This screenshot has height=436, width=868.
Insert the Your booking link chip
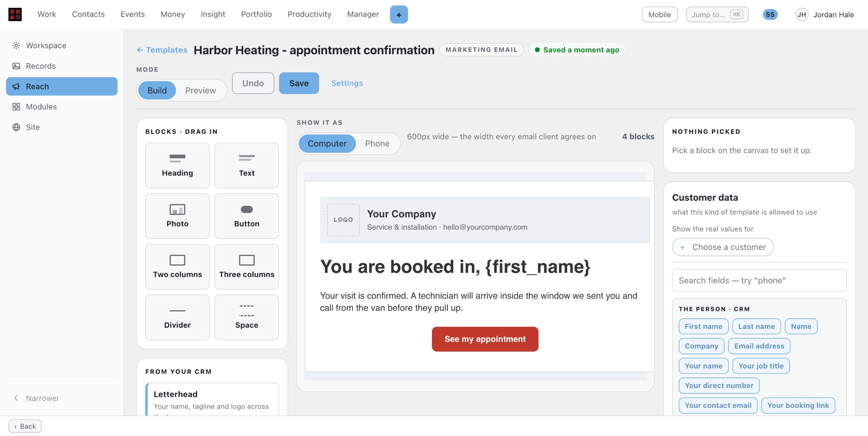point(798,405)
